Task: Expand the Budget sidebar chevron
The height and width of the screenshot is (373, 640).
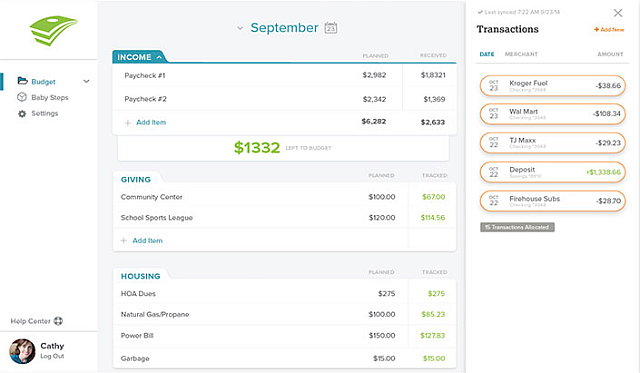Action: [87, 81]
